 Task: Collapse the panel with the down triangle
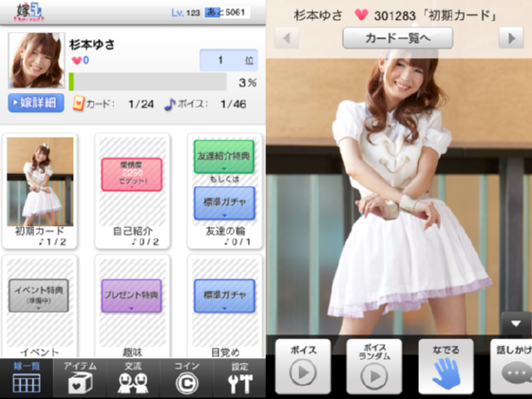click(516, 323)
